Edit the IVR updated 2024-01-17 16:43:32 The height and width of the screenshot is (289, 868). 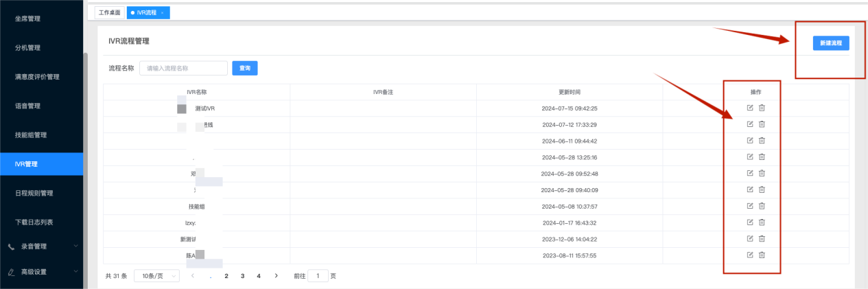coord(750,222)
